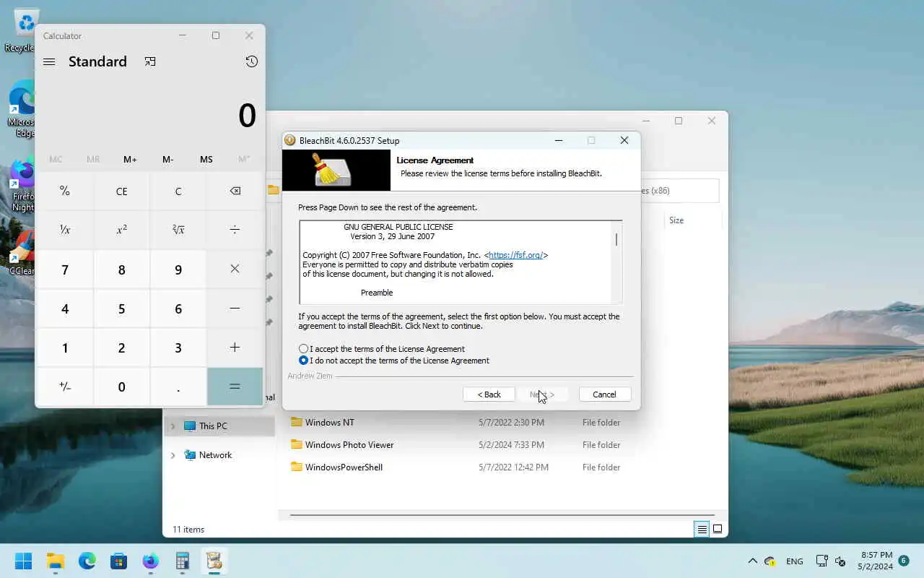Toggle Calculator keep on top icon

[150, 62]
